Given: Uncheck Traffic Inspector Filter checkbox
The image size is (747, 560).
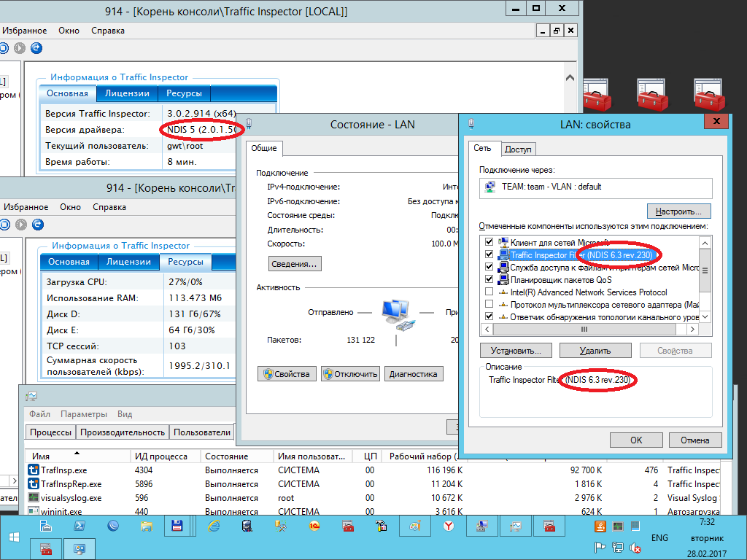Looking at the screenshot, I should pos(489,254).
